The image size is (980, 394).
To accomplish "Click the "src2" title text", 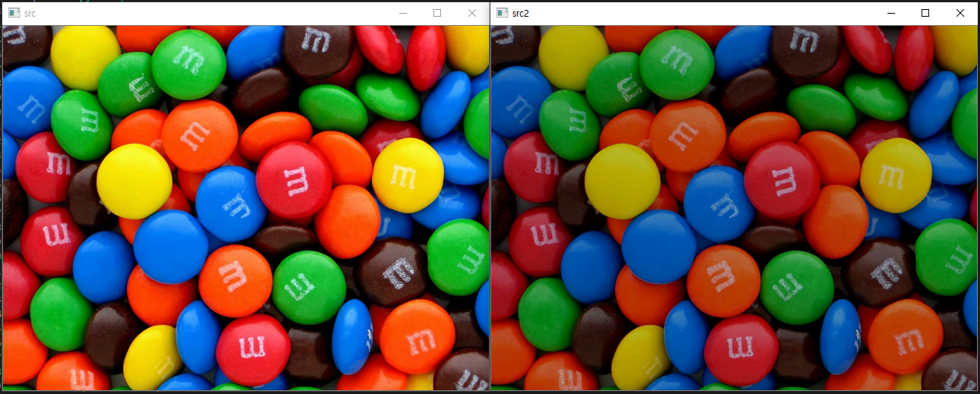I will (521, 14).
